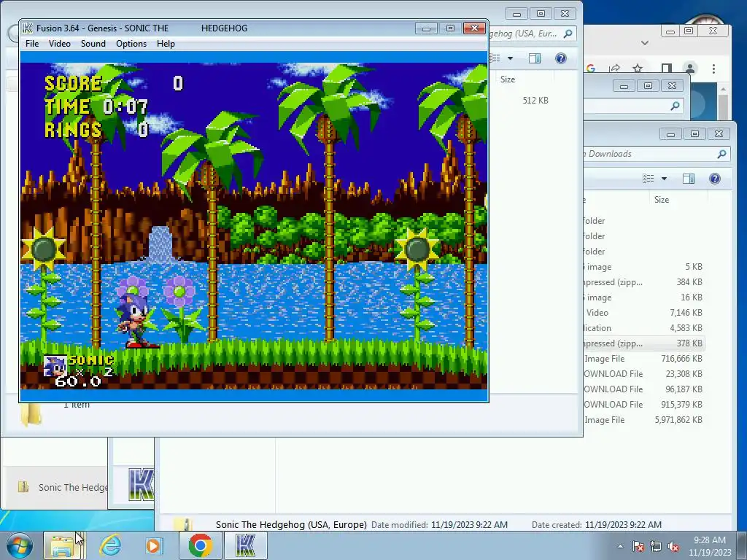The image size is (747, 560).
Task: Open Chrome's three-dot menu
Action: pos(713,69)
